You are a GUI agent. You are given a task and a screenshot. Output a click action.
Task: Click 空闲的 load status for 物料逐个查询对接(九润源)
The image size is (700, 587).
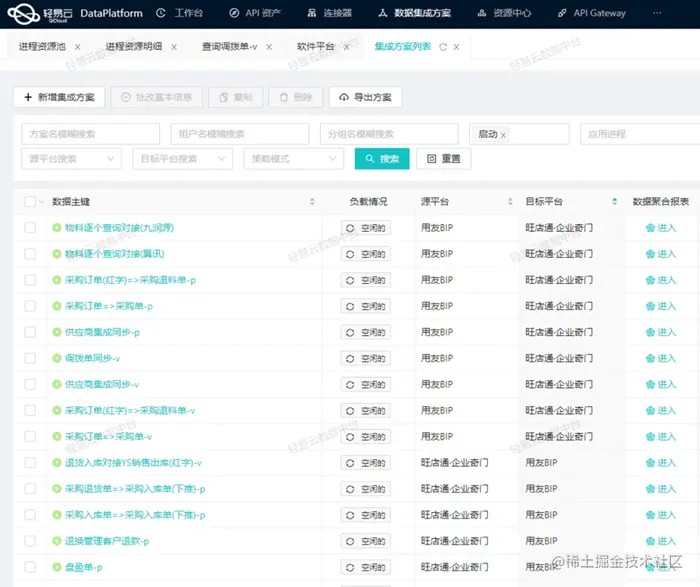(x=366, y=228)
